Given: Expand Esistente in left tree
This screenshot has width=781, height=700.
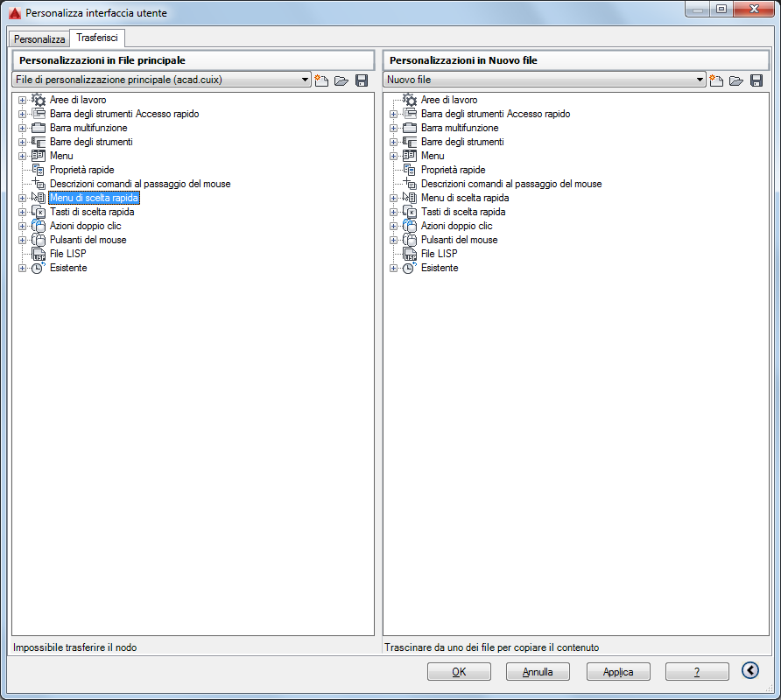Looking at the screenshot, I should (x=22, y=269).
